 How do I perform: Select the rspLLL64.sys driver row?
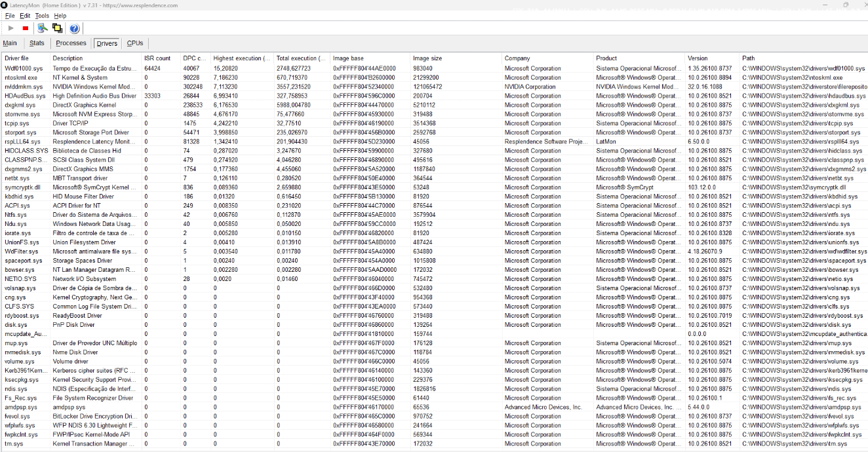(434, 141)
